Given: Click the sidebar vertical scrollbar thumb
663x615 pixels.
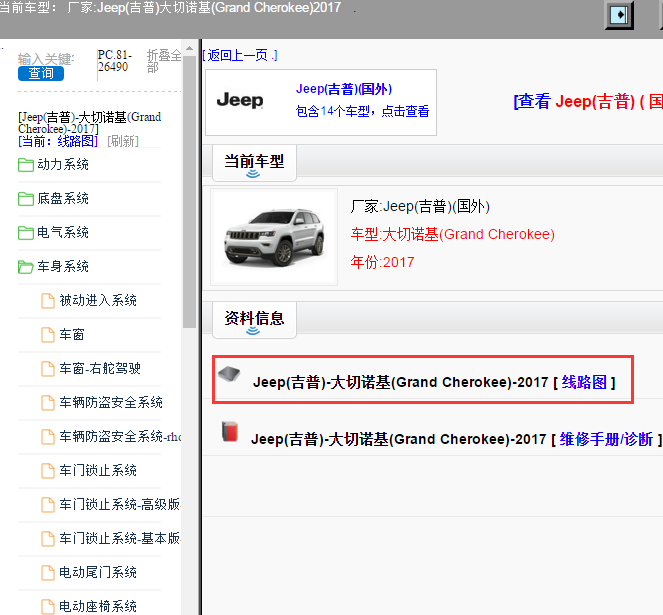Looking at the screenshot, I should tap(189, 190).
